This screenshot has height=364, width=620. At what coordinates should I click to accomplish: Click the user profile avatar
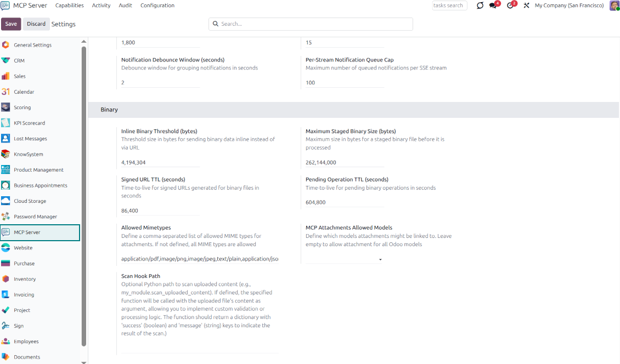615,5
